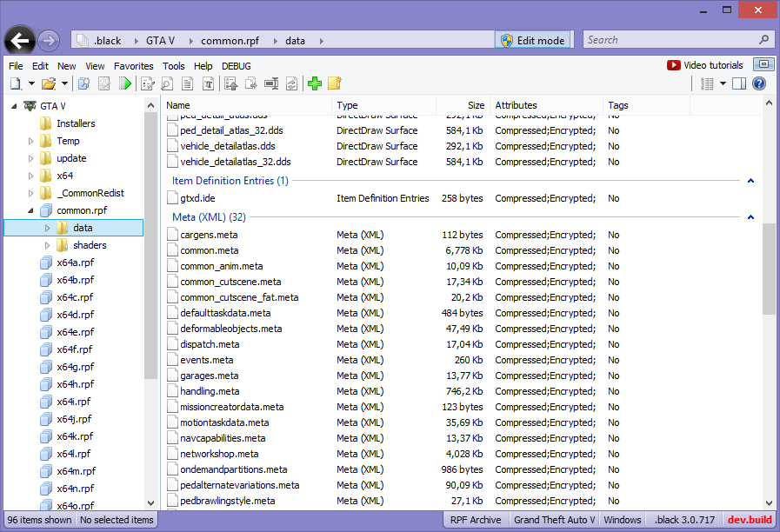Click the yellow new folder icon
The height and width of the screenshot is (532, 780).
334,83
